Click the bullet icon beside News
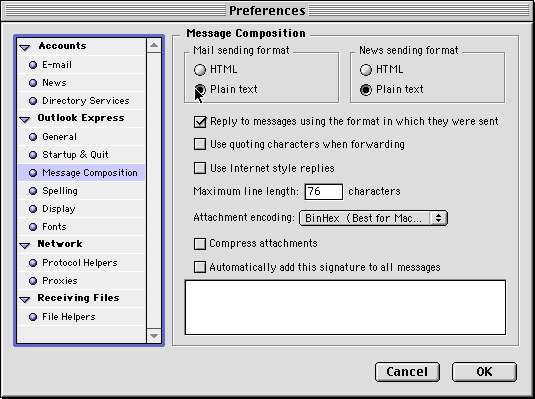535x399 pixels. point(33,83)
